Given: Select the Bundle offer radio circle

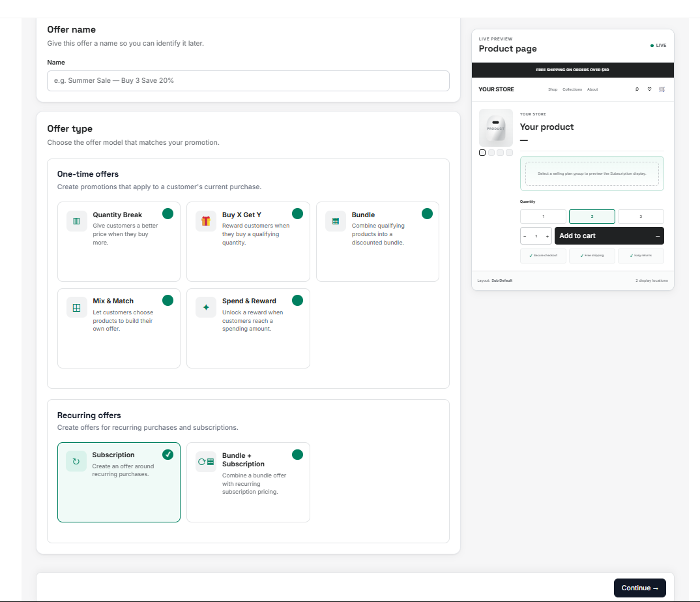Looking at the screenshot, I should [x=427, y=214].
